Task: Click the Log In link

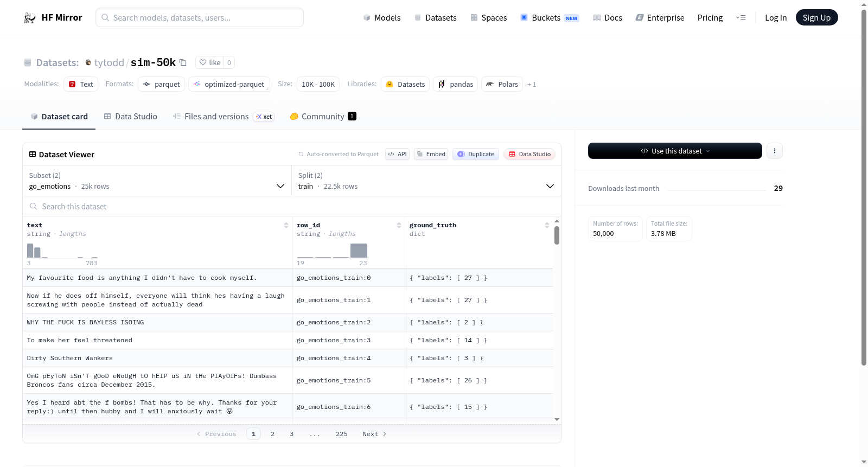Action: point(776,18)
